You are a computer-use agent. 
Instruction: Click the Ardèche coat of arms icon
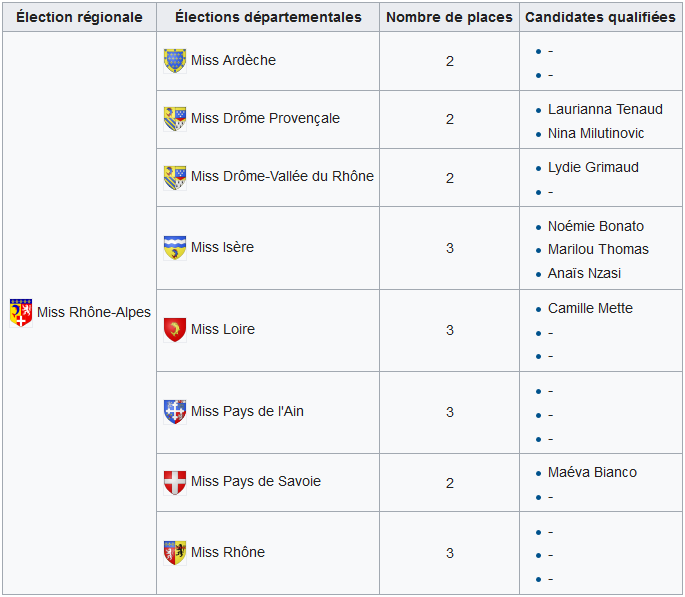coord(175,61)
